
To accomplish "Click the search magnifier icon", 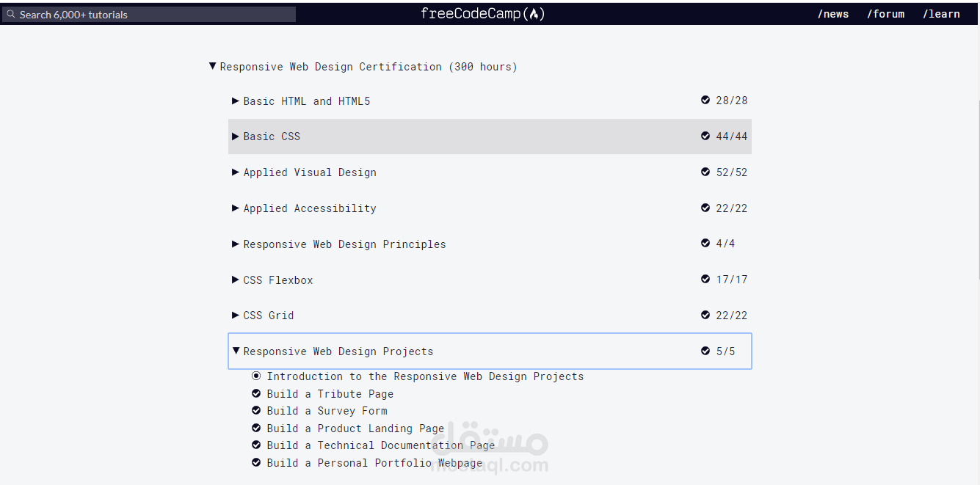I will click(x=11, y=15).
